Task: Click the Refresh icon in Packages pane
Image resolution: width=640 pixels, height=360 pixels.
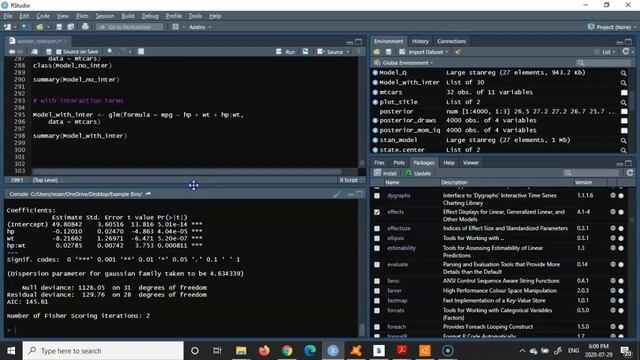Action: [630, 173]
